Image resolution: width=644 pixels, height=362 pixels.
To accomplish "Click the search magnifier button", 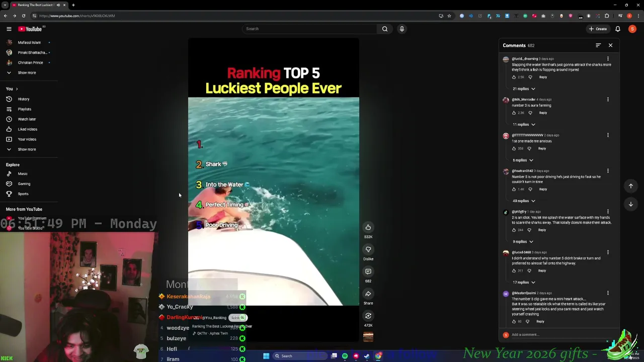I will (385, 29).
